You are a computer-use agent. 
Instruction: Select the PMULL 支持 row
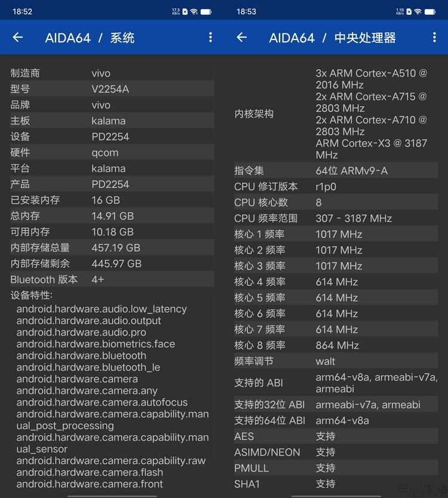[336, 468]
